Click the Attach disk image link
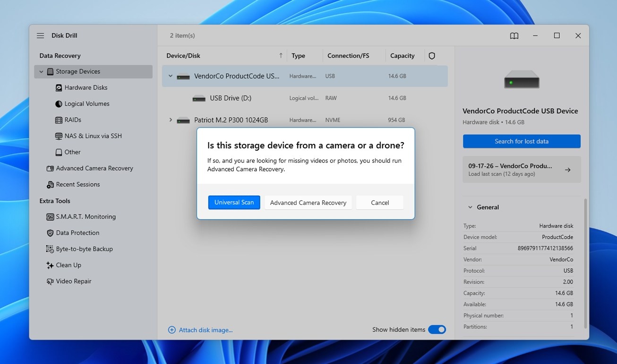 tap(206, 330)
